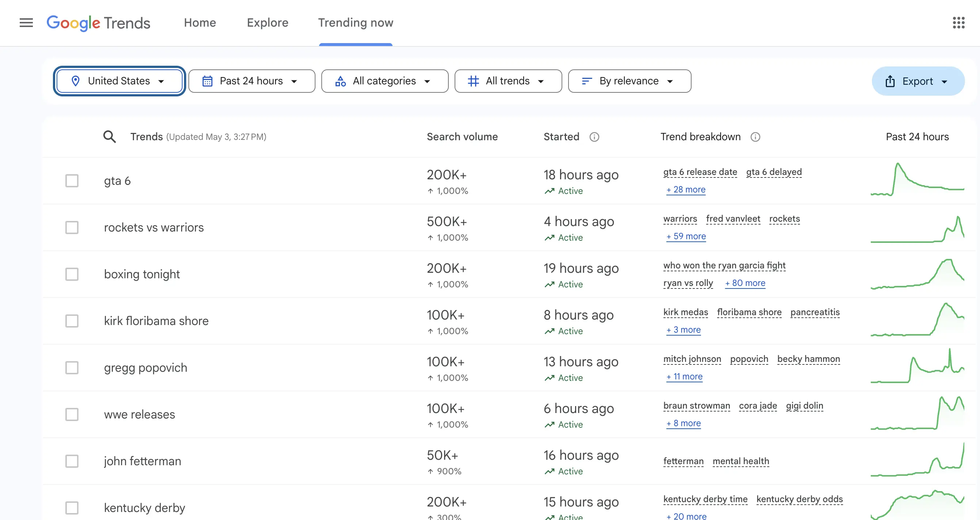Click the up-arrow icon beside gta 6 1,000%
This screenshot has width=980, height=520.
(430, 191)
